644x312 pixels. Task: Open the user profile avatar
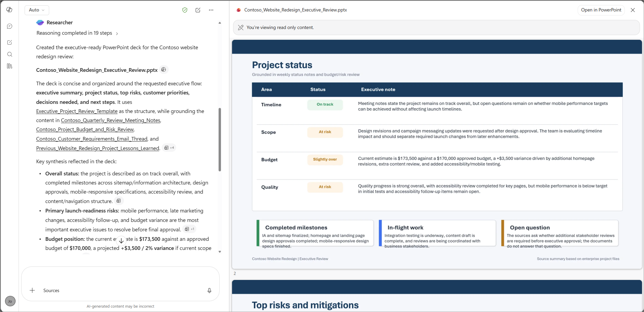[10, 301]
